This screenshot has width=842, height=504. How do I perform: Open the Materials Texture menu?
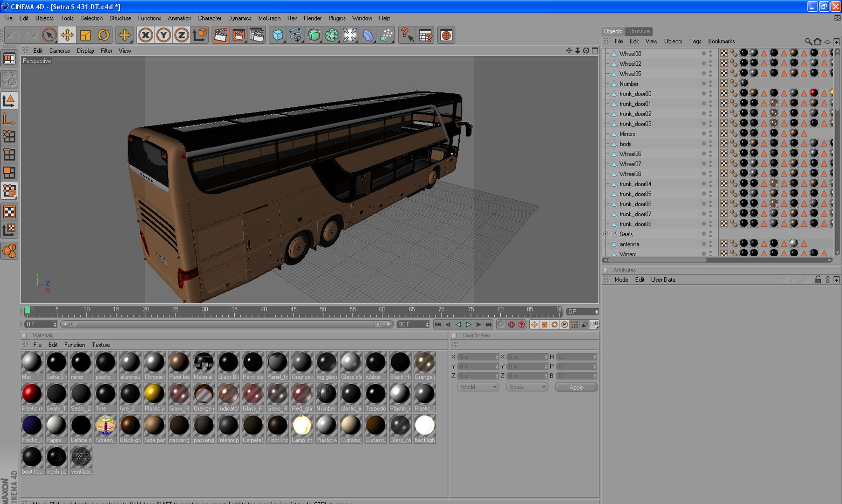101,345
